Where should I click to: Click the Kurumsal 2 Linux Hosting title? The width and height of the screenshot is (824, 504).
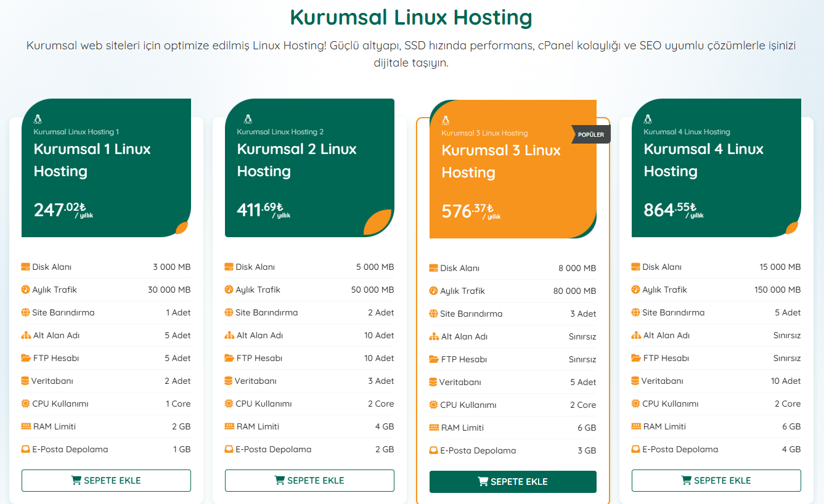[297, 160]
